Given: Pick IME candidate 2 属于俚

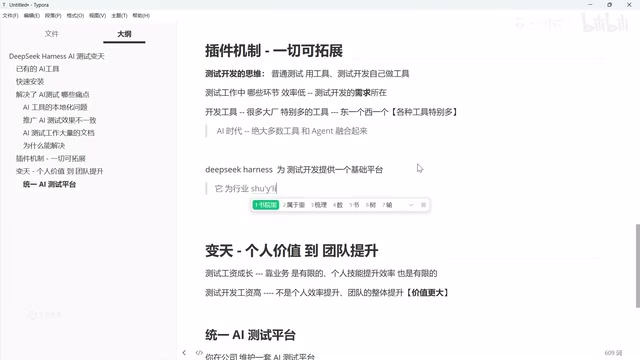Looking at the screenshot, I should pos(294,205).
